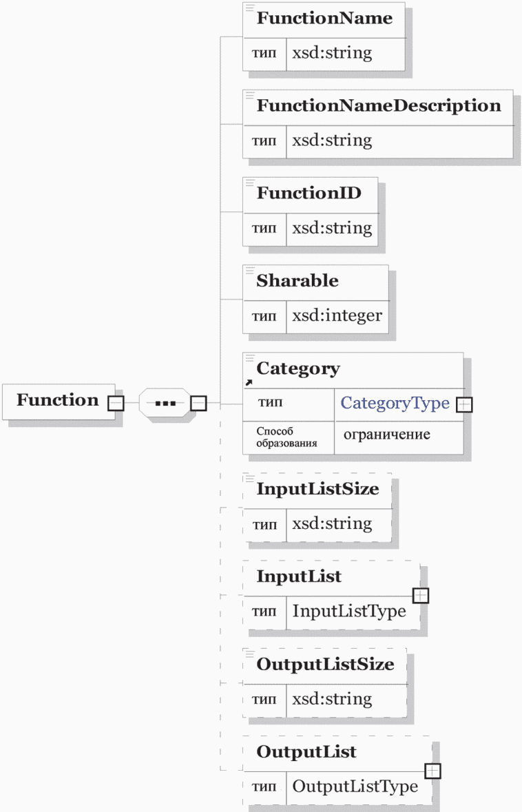Expand the CategoryType plus box

pos(464,404)
